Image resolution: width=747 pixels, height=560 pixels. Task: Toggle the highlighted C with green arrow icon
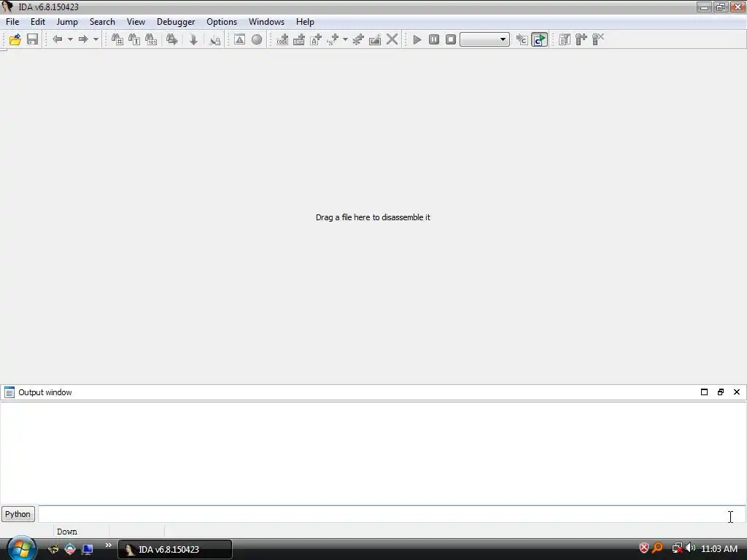click(539, 39)
